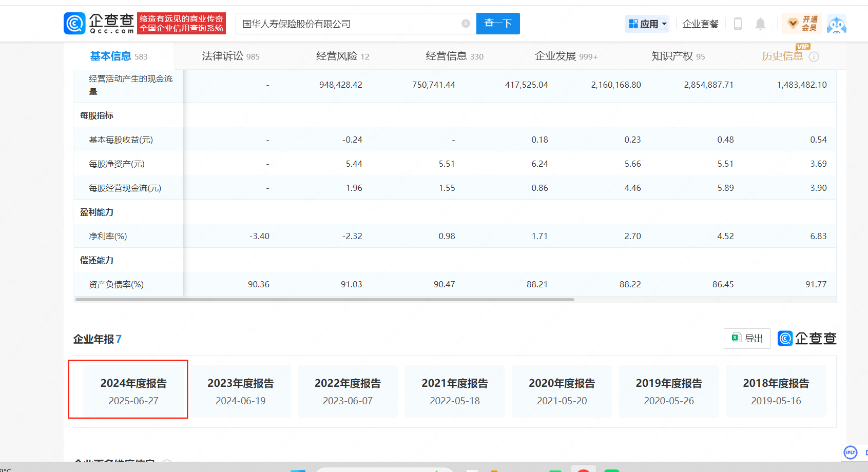Open 2024年度报告
This screenshot has height=472, width=868.
tap(133, 391)
